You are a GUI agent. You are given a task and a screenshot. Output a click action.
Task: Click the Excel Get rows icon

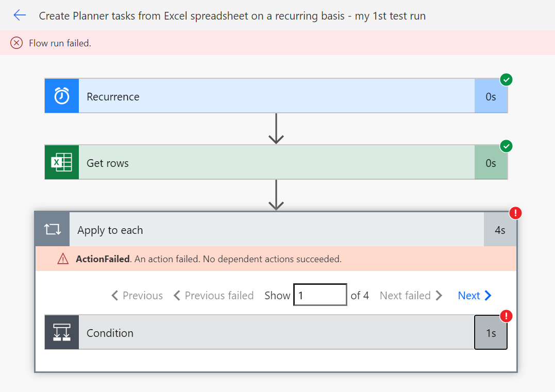point(62,163)
